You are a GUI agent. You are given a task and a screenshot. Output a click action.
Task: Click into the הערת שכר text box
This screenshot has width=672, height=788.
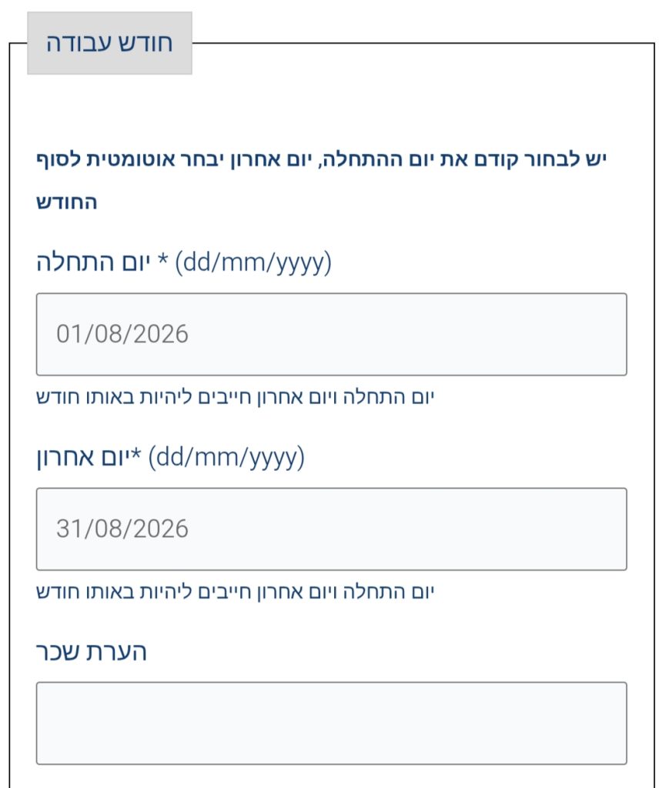[331, 723]
